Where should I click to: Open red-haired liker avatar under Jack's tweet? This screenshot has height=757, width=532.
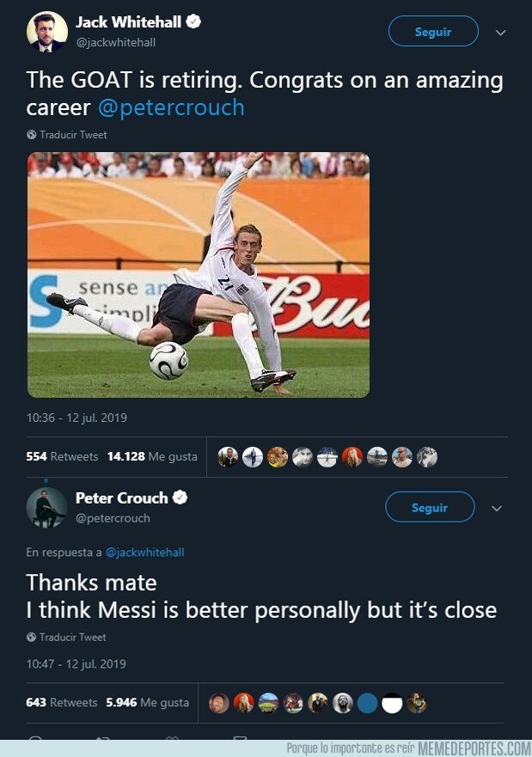[x=352, y=457]
